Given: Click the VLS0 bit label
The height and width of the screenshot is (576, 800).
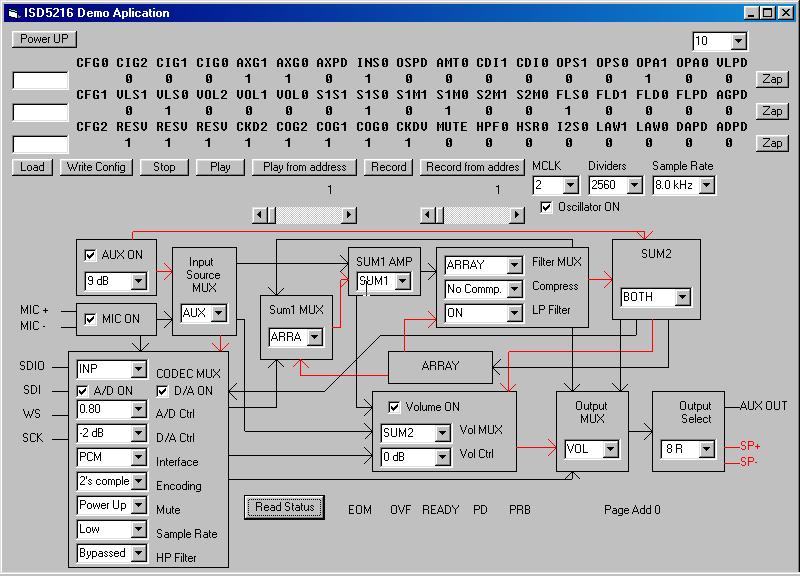Looking at the screenshot, I should click(171, 95).
